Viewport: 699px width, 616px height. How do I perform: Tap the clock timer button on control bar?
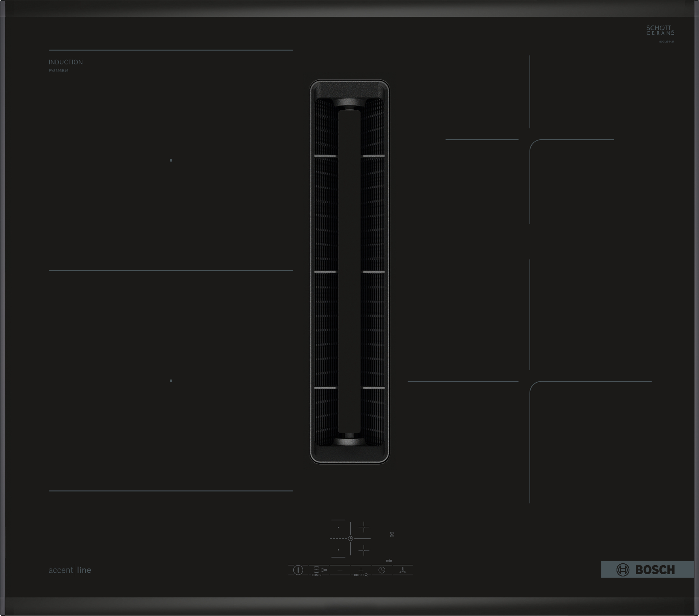(382, 570)
